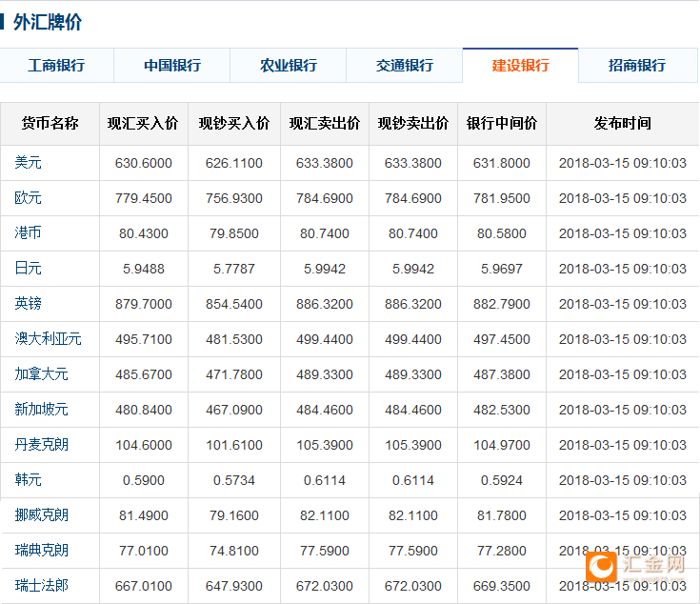This screenshot has width=700, height=604.
Task: Select the 630.6000 value in 美元 row
Action: (143, 163)
